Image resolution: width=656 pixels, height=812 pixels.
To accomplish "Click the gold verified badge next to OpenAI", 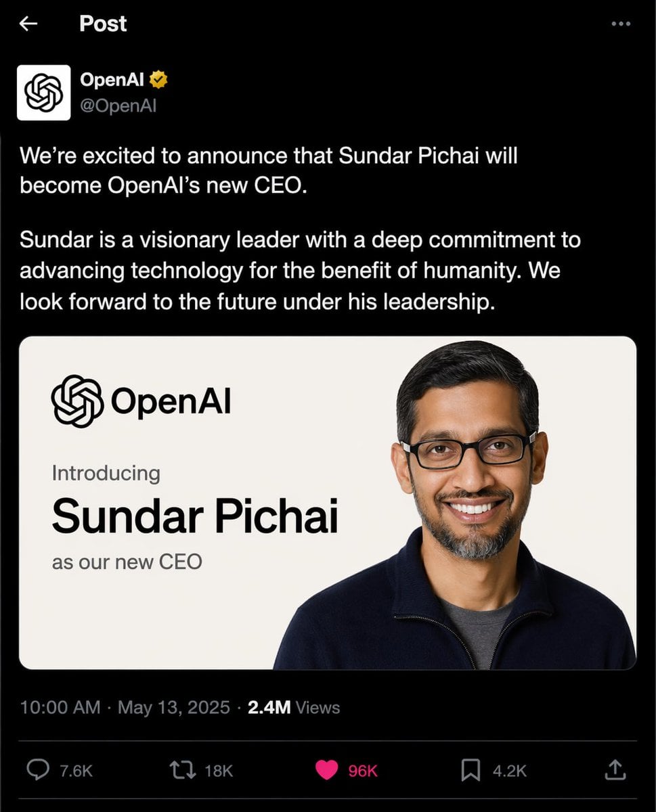I will tap(158, 79).
